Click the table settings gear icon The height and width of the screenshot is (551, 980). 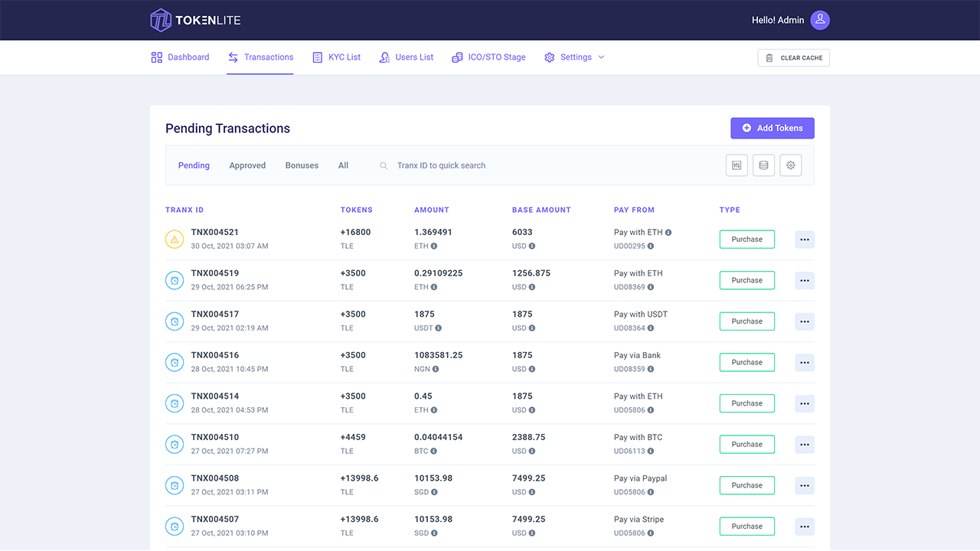coord(790,165)
